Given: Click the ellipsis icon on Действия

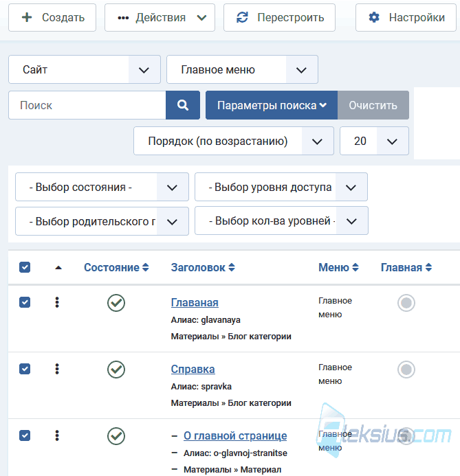Looking at the screenshot, I should [123, 18].
